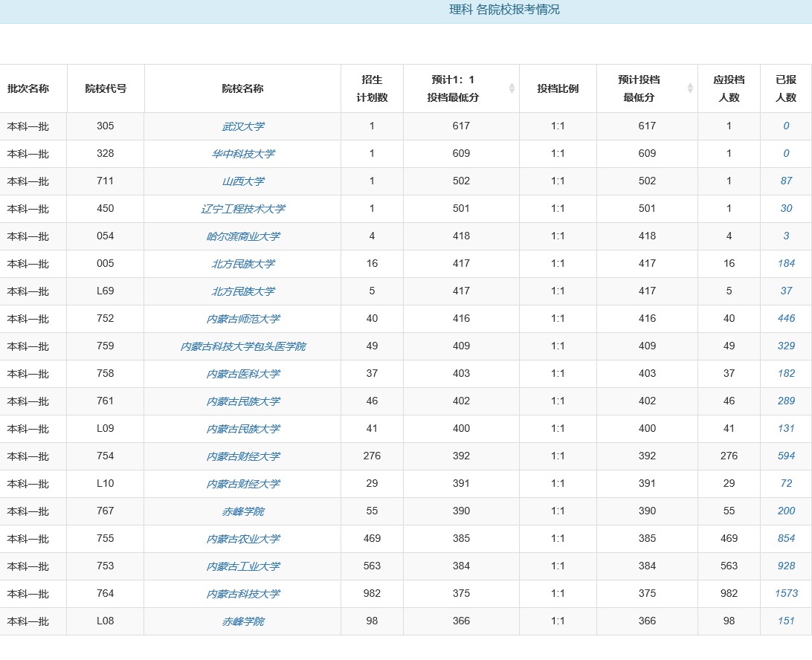This screenshot has width=812, height=660.
Task: Open 内蒙古师范大学 school link
Action: pos(242,319)
